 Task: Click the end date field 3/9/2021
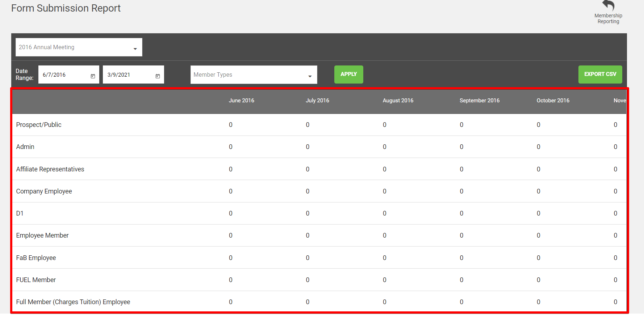coord(133,75)
